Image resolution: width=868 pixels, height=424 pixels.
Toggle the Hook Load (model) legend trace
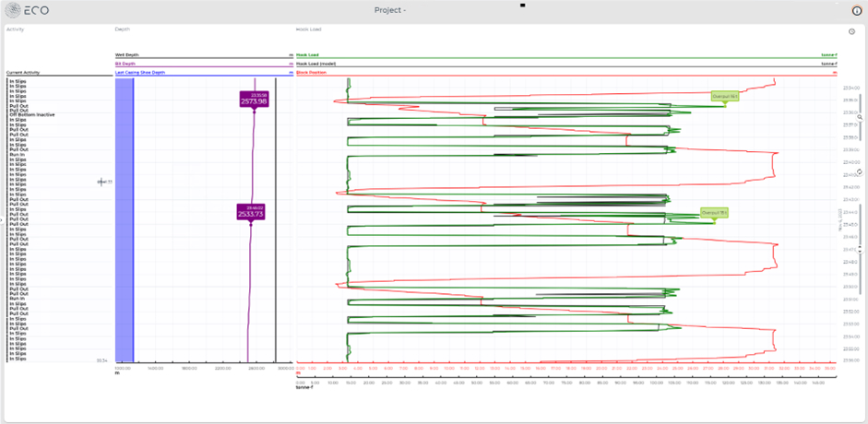(x=315, y=64)
